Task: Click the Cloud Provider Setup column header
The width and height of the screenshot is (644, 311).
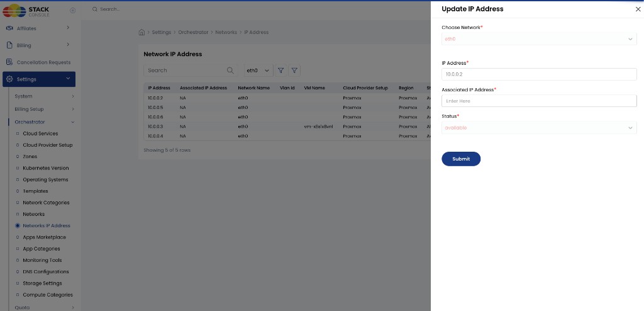Action: tap(365, 88)
